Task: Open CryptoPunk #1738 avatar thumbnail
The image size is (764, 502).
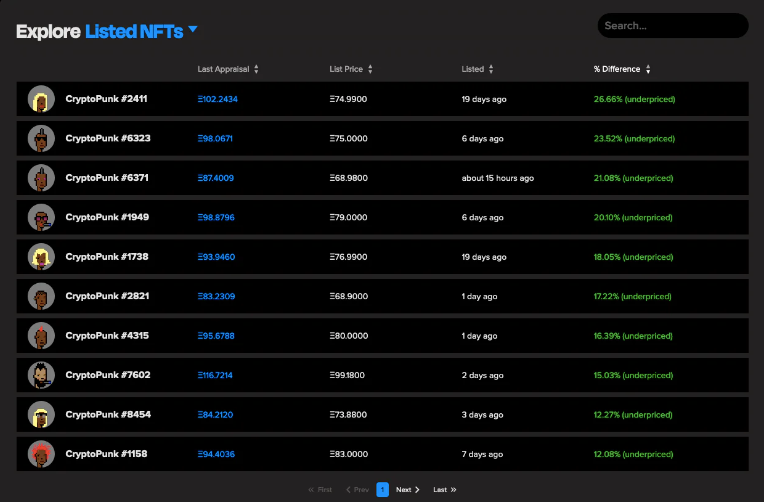Action: pos(41,257)
